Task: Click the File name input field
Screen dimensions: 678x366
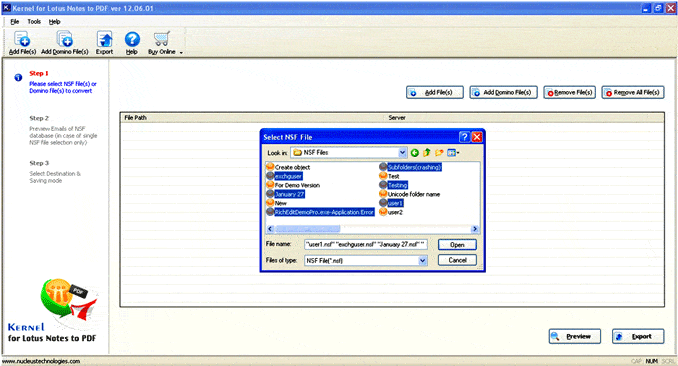Action: click(x=365, y=244)
